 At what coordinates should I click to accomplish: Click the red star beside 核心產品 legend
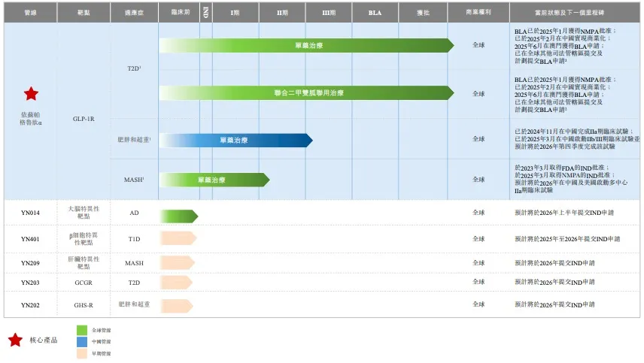click(x=15, y=340)
